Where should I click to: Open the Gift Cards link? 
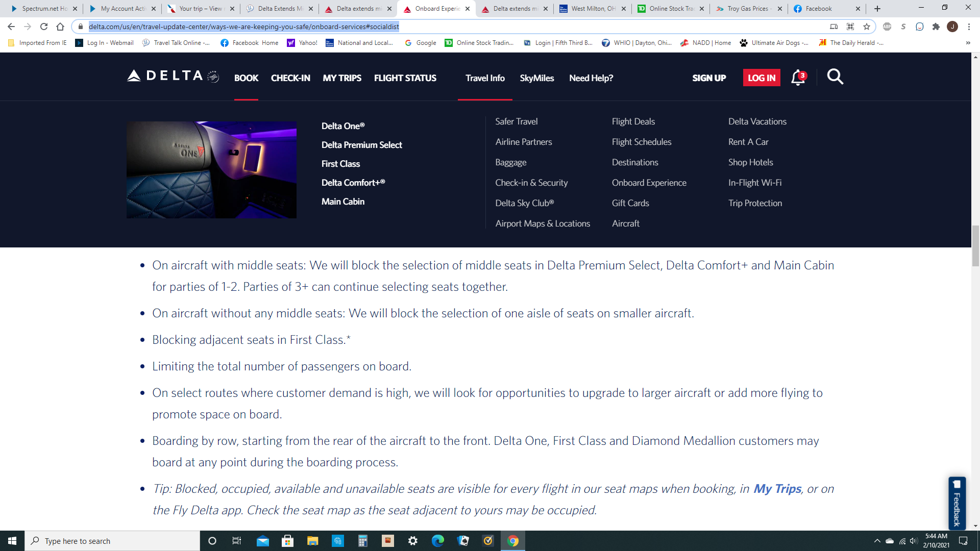630,203
